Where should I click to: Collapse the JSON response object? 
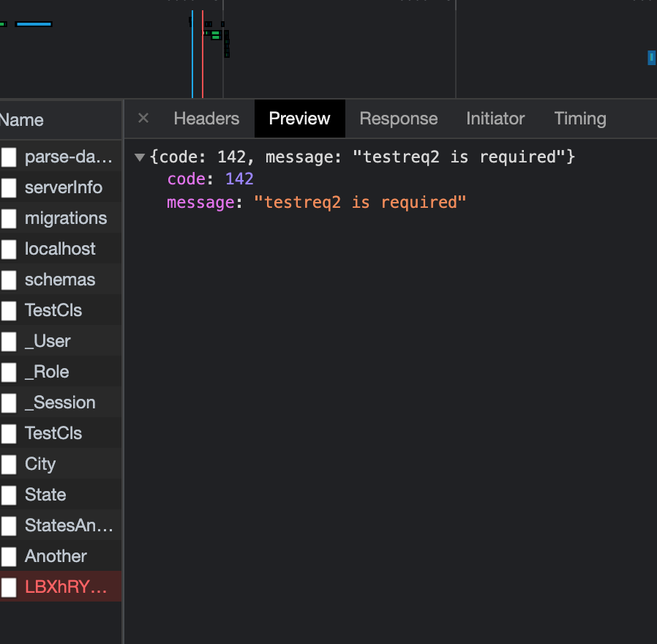(140, 157)
